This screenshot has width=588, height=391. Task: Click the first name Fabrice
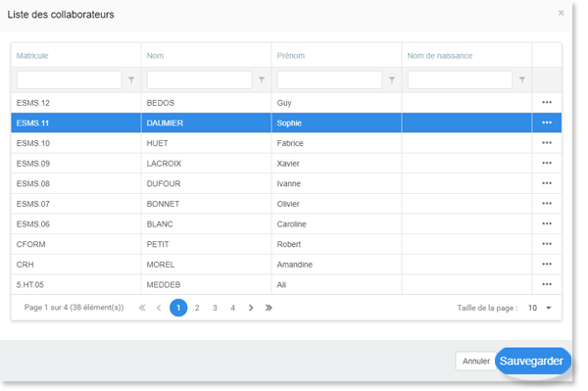(x=290, y=143)
